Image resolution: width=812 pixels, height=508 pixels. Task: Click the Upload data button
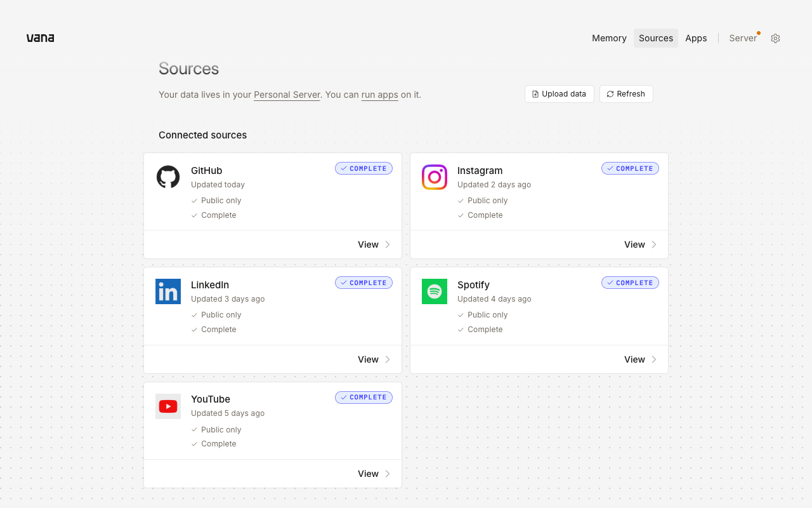pos(560,94)
